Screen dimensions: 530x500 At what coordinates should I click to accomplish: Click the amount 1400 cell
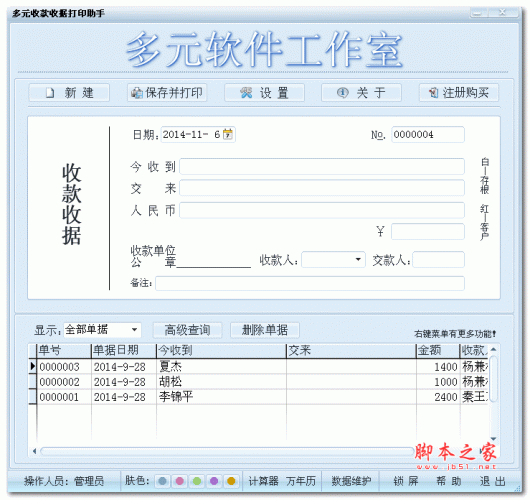(x=438, y=366)
